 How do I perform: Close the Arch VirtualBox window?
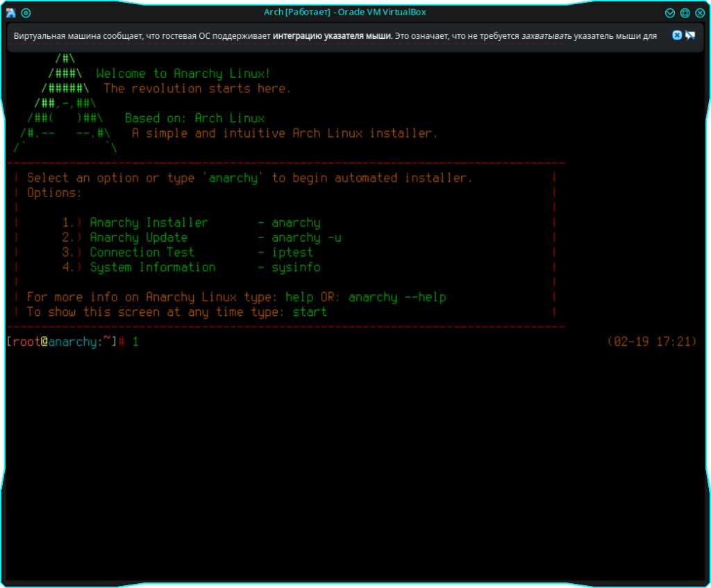(699, 12)
